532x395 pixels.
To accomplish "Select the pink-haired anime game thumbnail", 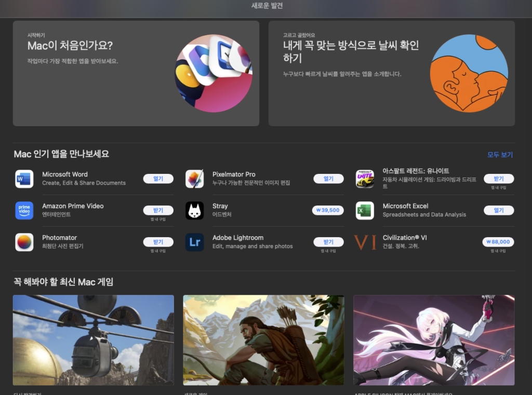I will [434, 340].
